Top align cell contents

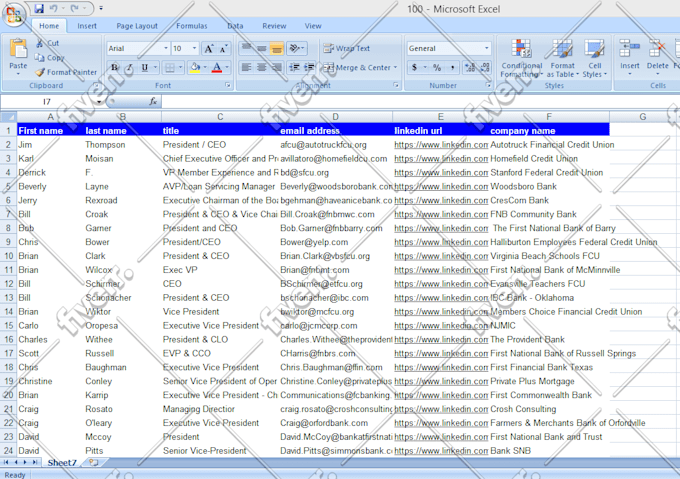click(246, 48)
